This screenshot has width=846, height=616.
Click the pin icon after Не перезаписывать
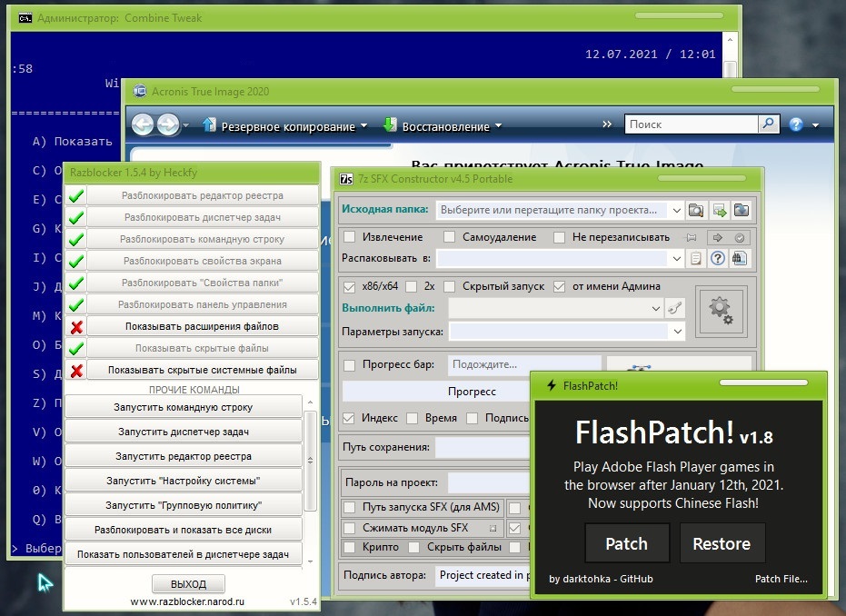pos(692,237)
